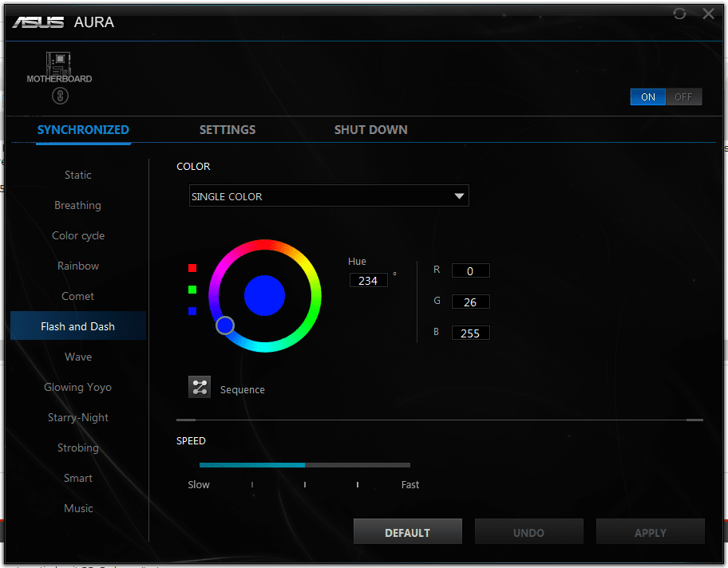Click the Slow speed label

point(199,484)
